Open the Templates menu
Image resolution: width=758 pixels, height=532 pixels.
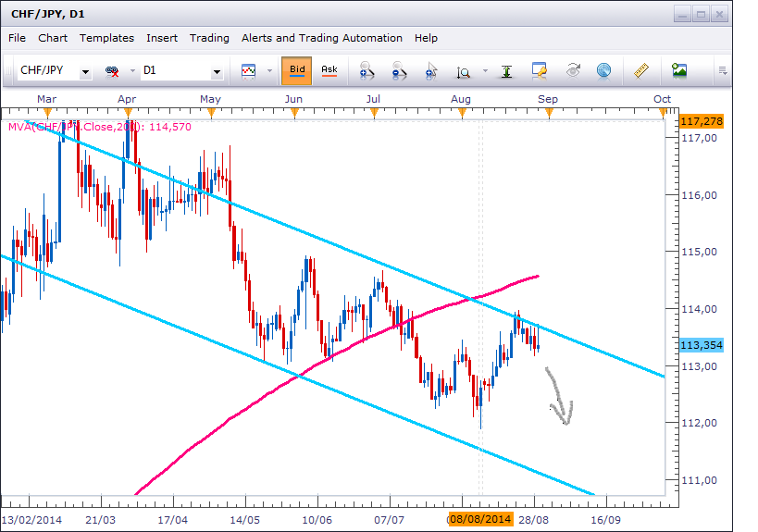coord(106,38)
